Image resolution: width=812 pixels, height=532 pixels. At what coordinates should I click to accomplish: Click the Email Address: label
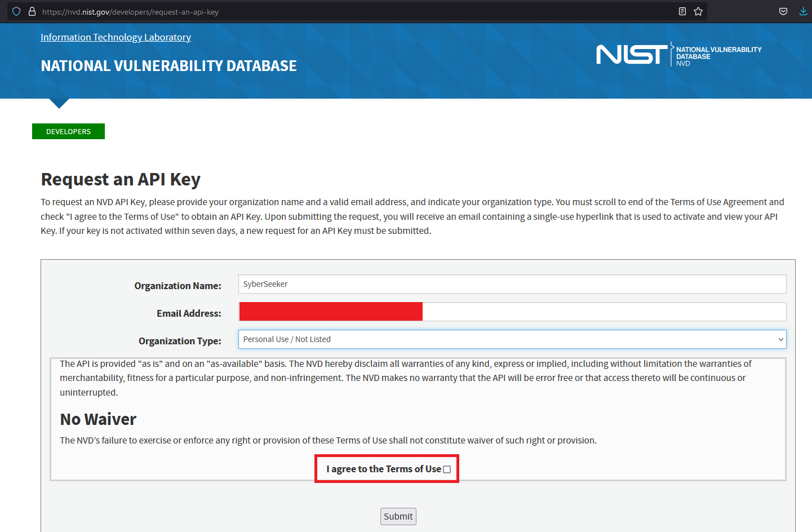click(x=189, y=313)
